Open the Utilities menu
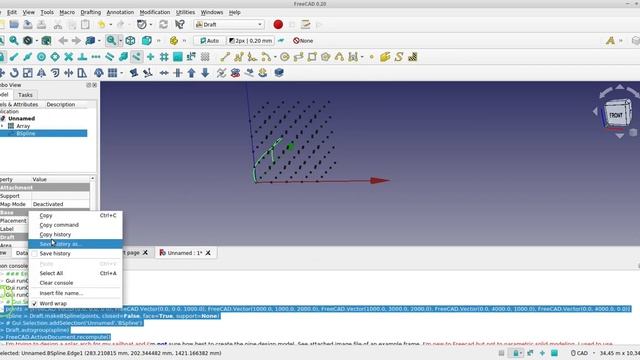Viewport: 640px width, 360px height. click(185, 12)
